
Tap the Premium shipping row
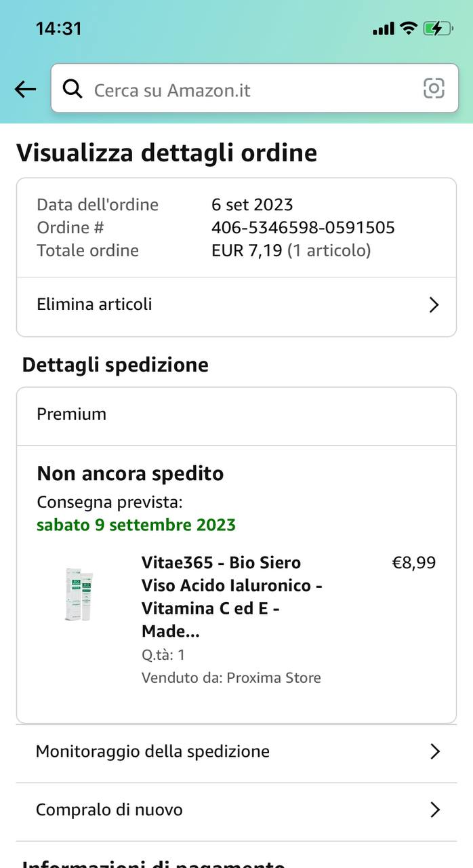tap(236, 415)
